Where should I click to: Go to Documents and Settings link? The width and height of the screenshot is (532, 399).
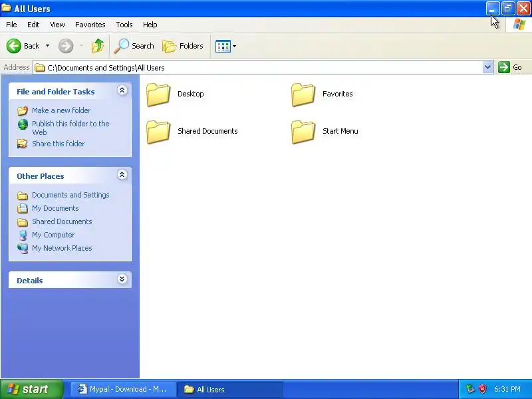click(x=70, y=195)
